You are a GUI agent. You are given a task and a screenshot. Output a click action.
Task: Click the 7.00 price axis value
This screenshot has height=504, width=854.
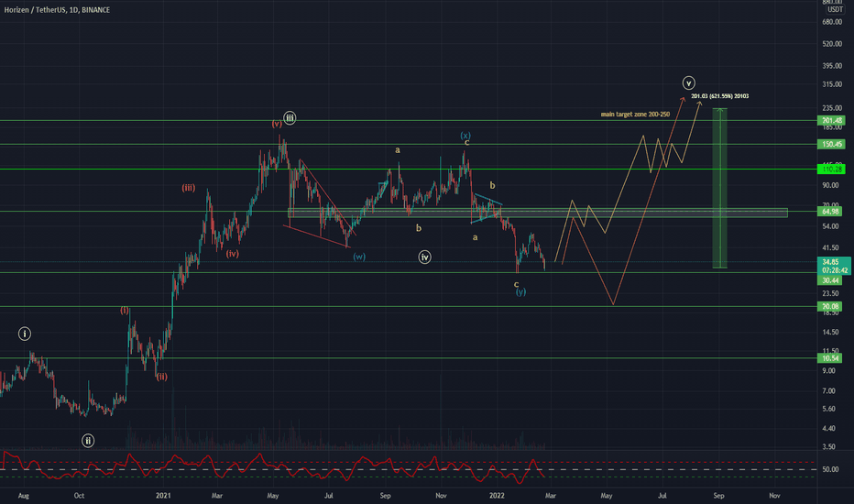828,391
